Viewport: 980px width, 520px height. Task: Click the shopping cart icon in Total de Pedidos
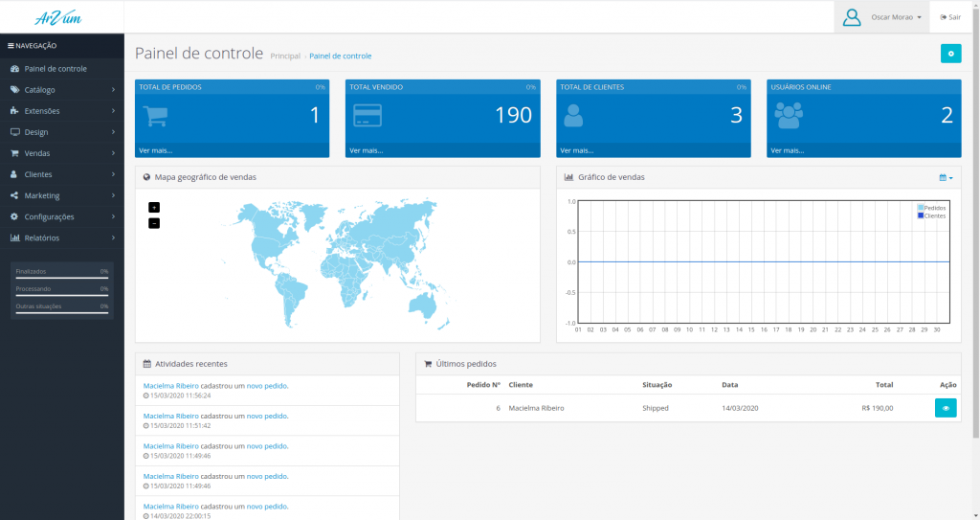(155, 116)
